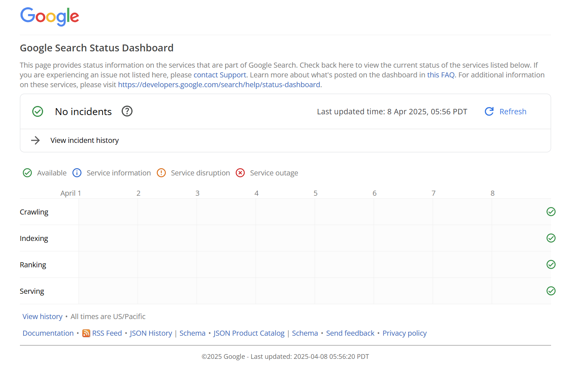Click the April 1 date column header
This screenshot has height=382, width=588.
(71, 193)
